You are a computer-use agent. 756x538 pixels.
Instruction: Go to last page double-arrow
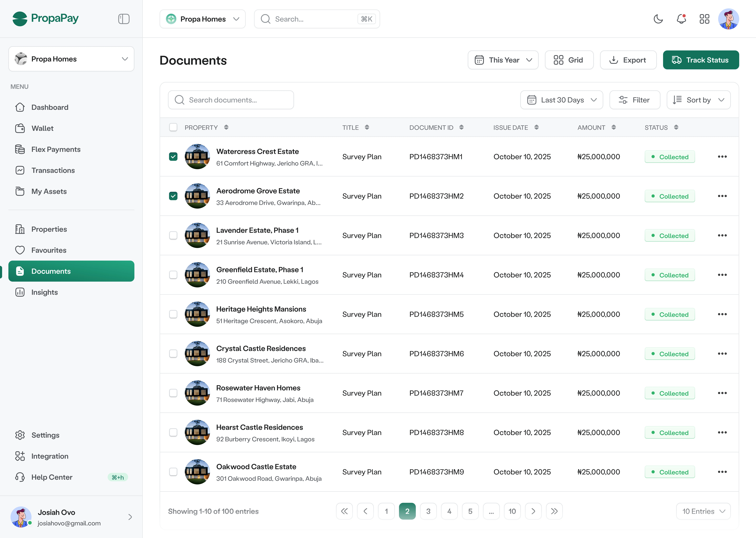pos(554,511)
